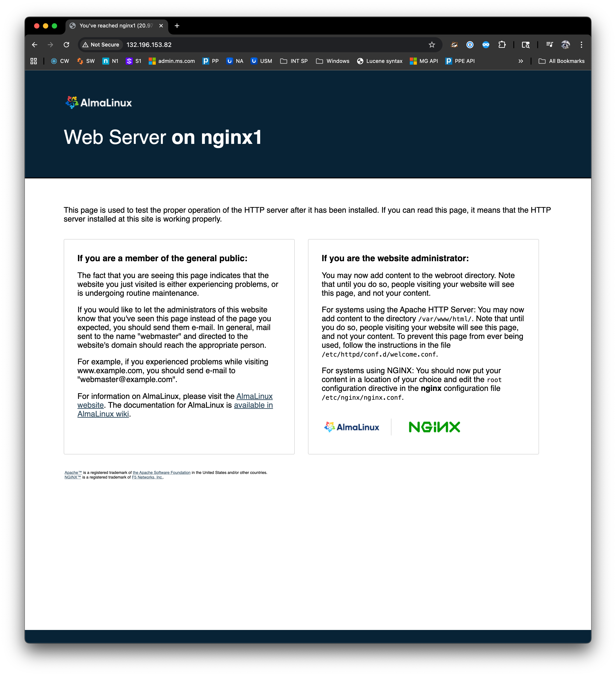
Task: Expand hidden bookmarks with double chevron
Action: (x=520, y=61)
